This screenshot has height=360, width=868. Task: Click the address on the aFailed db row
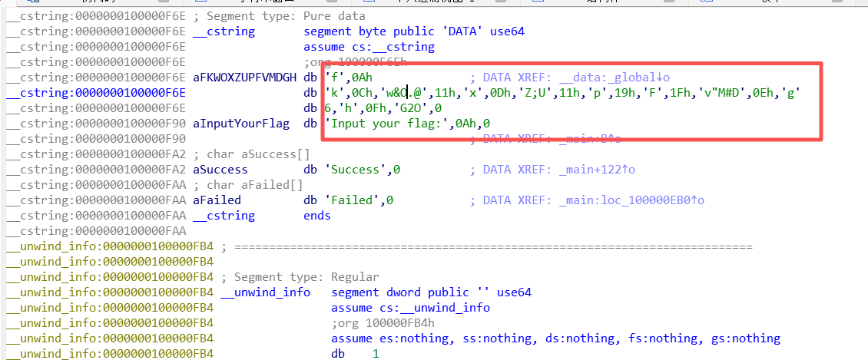click(96, 200)
